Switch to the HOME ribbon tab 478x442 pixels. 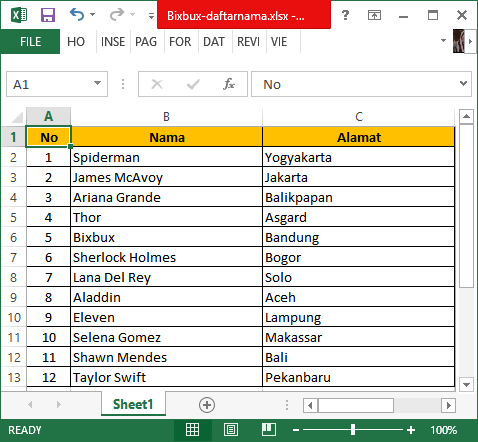click(x=76, y=42)
